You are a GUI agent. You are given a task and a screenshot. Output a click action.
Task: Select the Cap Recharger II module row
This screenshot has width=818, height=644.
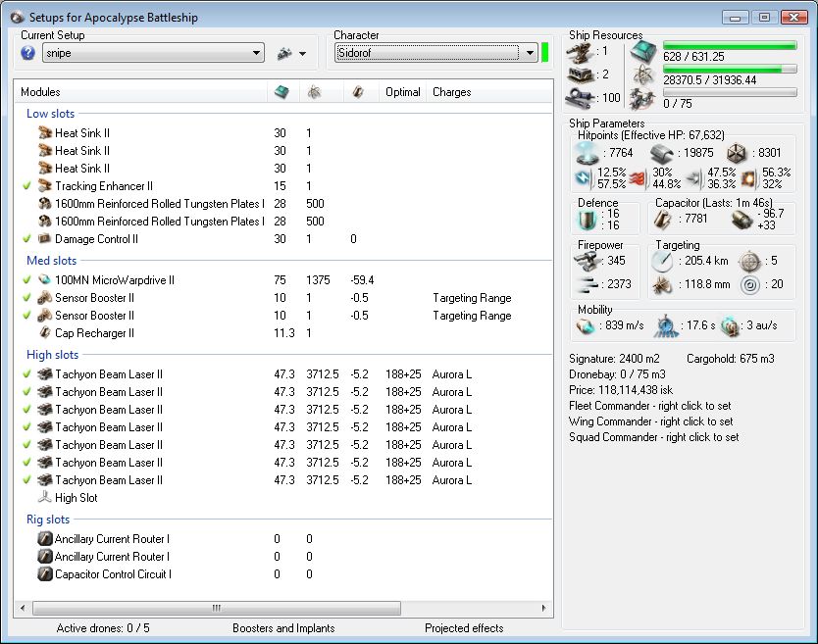(x=282, y=332)
